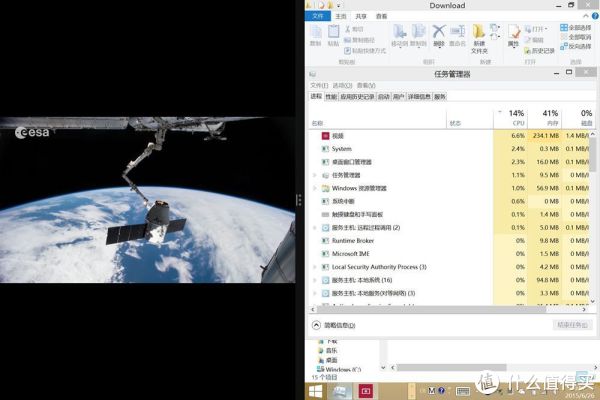The image size is (600, 400).
Task: Click the Invert selection icon in Explorer ribbon
Action: click(x=564, y=46)
